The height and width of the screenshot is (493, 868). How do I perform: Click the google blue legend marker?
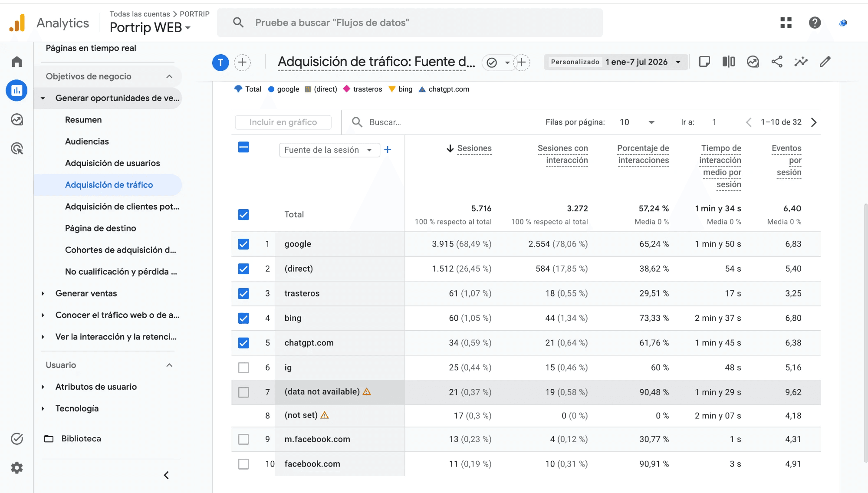271,89
